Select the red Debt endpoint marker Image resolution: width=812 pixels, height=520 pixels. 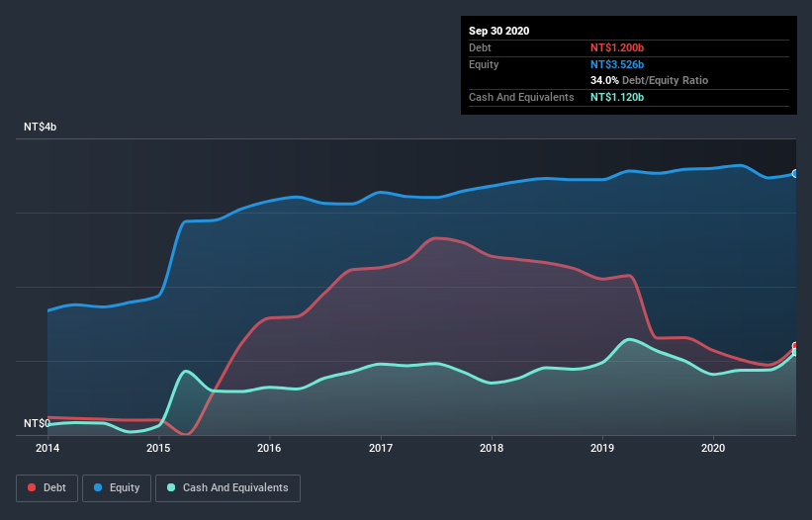coord(795,346)
